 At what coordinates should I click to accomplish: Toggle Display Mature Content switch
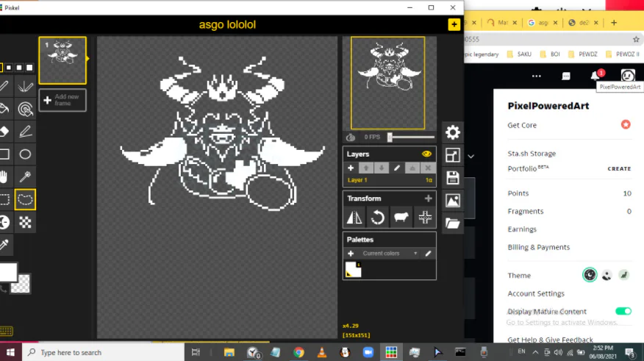pyautogui.click(x=623, y=311)
